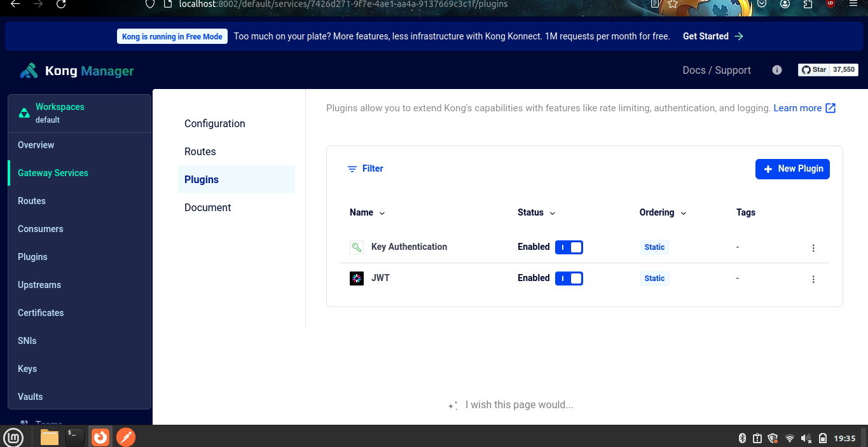
Task: Launch the terminal from the taskbar
Action: click(74, 437)
